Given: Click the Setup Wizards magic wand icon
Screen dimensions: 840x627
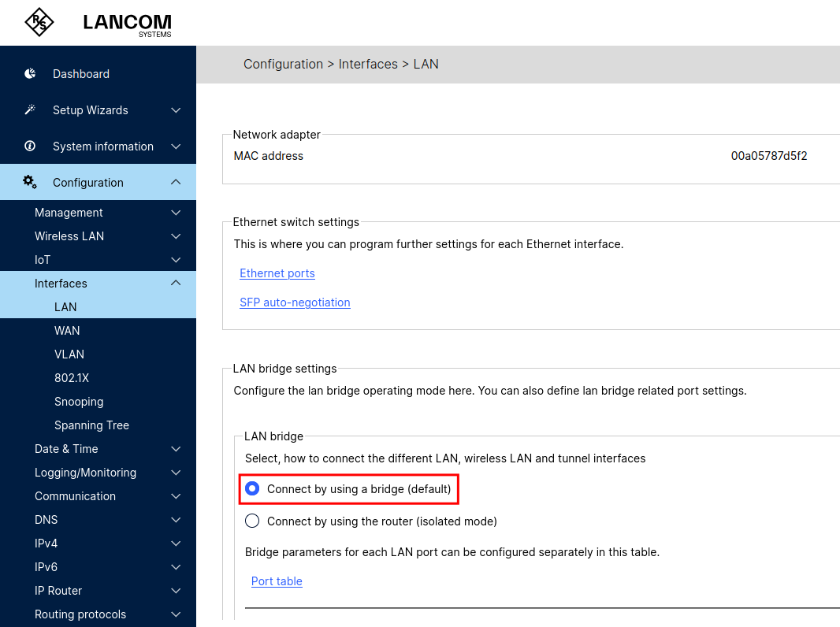Looking at the screenshot, I should point(30,109).
